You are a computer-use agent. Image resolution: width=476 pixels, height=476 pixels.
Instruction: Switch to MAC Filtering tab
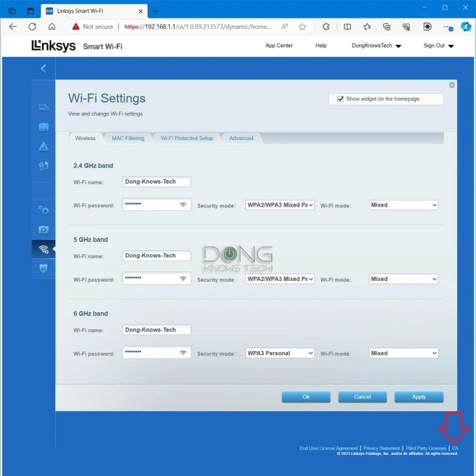pos(128,138)
